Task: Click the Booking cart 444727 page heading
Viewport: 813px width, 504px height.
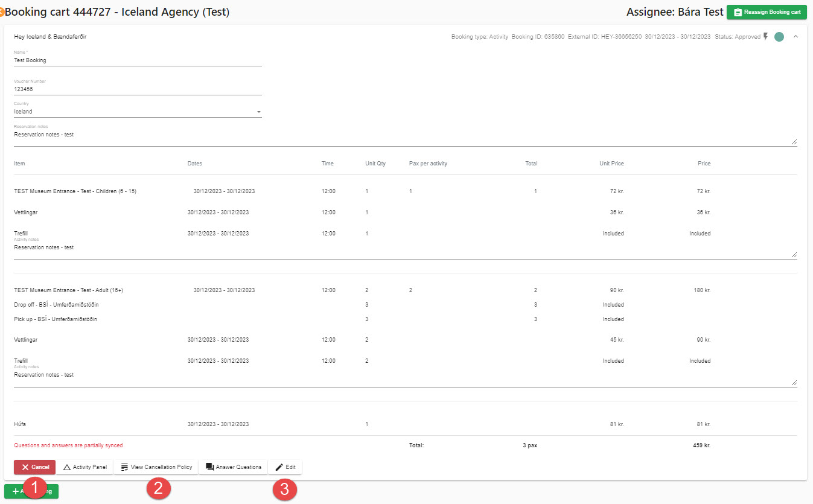Action: point(117,12)
